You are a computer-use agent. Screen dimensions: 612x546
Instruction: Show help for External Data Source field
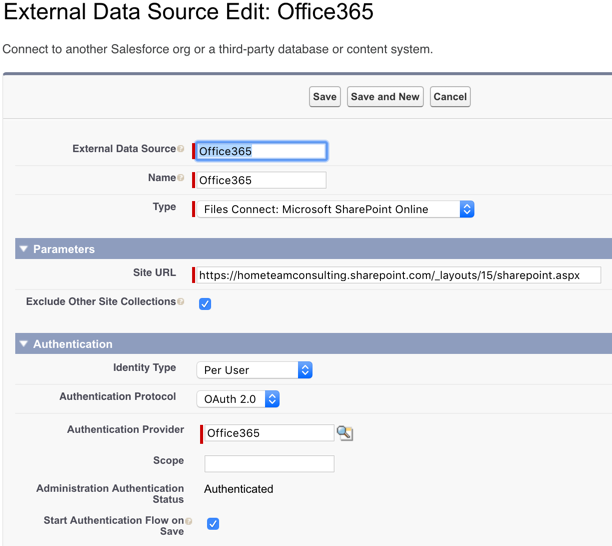click(181, 149)
